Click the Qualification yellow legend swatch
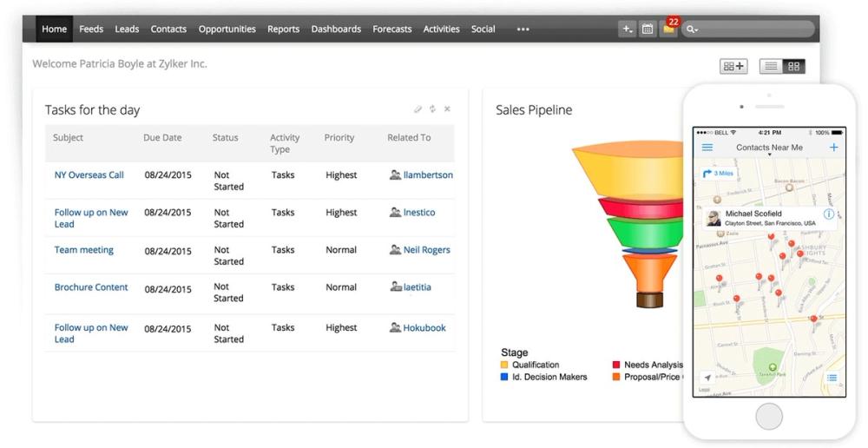 coord(503,365)
